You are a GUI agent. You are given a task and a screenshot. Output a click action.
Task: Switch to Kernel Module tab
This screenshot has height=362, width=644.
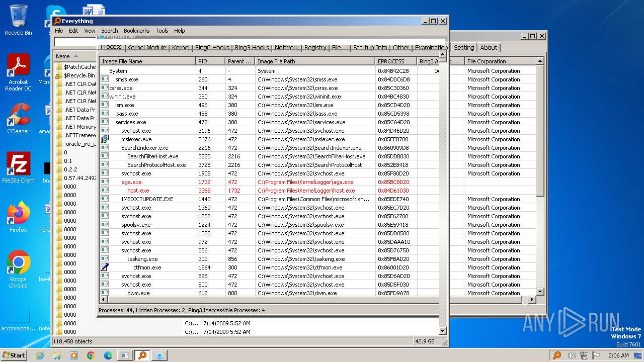(147, 48)
